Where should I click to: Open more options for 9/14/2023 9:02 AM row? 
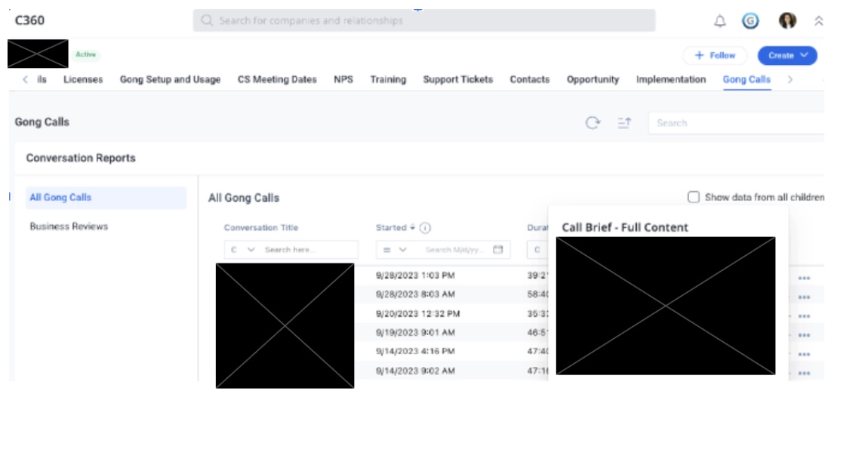click(x=804, y=374)
